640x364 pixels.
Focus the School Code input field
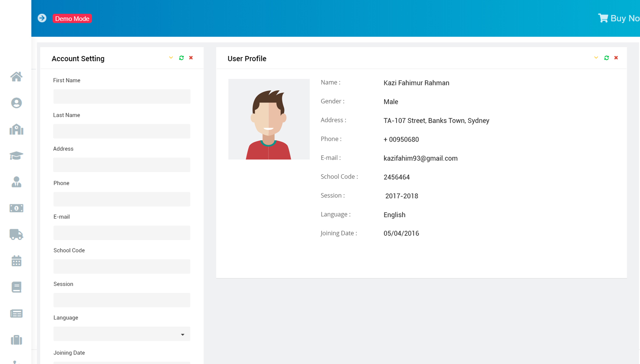122,267
